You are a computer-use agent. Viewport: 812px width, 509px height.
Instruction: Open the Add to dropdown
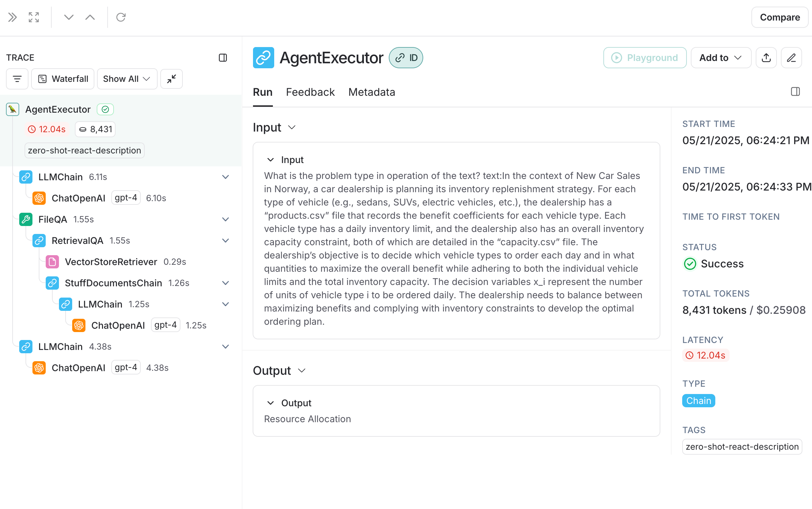click(721, 58)
